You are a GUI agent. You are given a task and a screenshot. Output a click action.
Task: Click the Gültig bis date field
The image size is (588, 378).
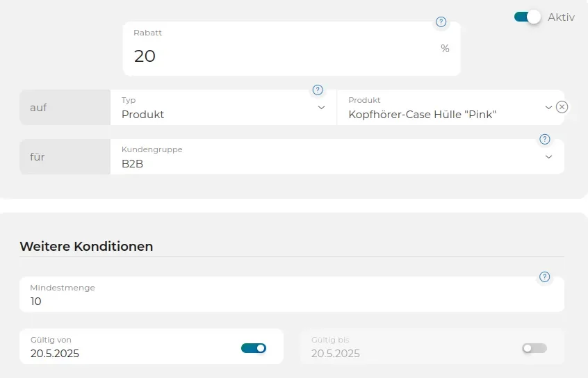click(432, 347)
